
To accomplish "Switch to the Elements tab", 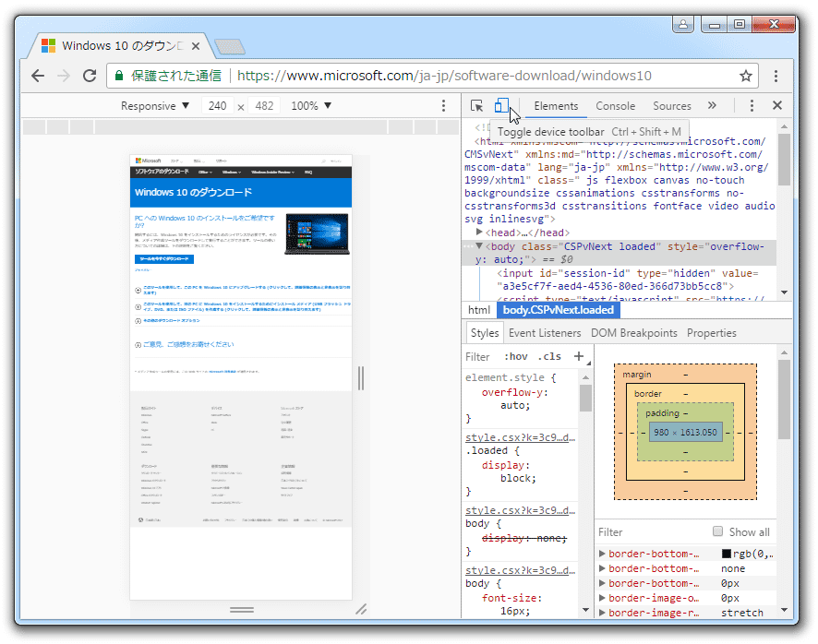I will click(x=556, y=106).
